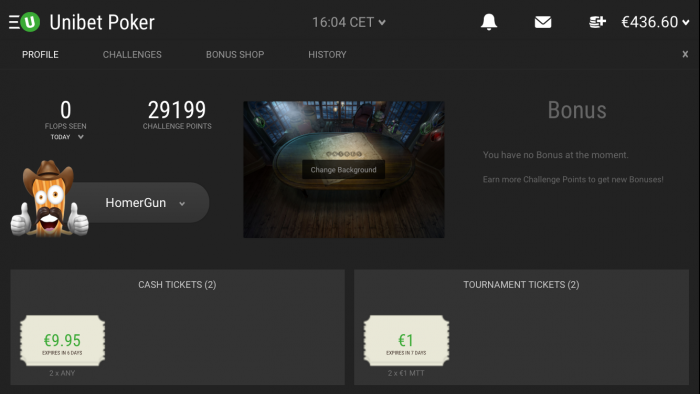The width and height of the screenshot is (700, 394).
Task: Expand the €436.60 balance dropdown
Action: (x=655, y=22)
